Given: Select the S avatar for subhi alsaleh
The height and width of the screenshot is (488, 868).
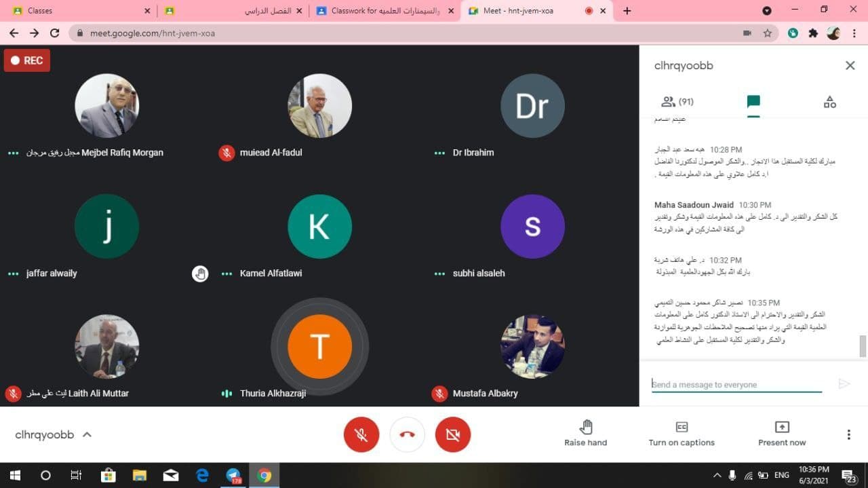Looking at the screenshot, I should point(532,226).
